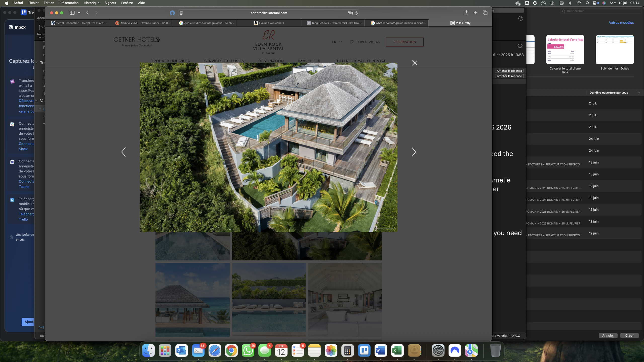644x362 pixels.
Task: Click first Afficher la réponse button
Action: pos(509,71)
